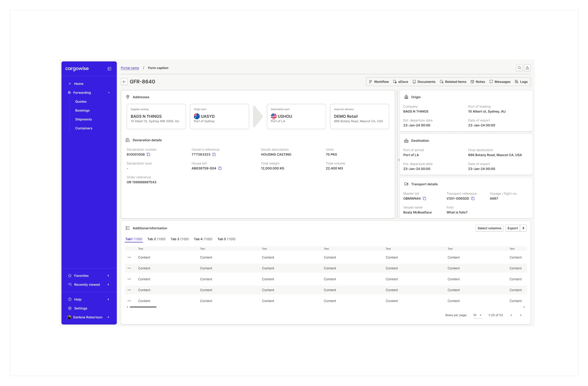Switch to Tab 5 (100)
Screen dimensions: 588x386
point(226,239)
